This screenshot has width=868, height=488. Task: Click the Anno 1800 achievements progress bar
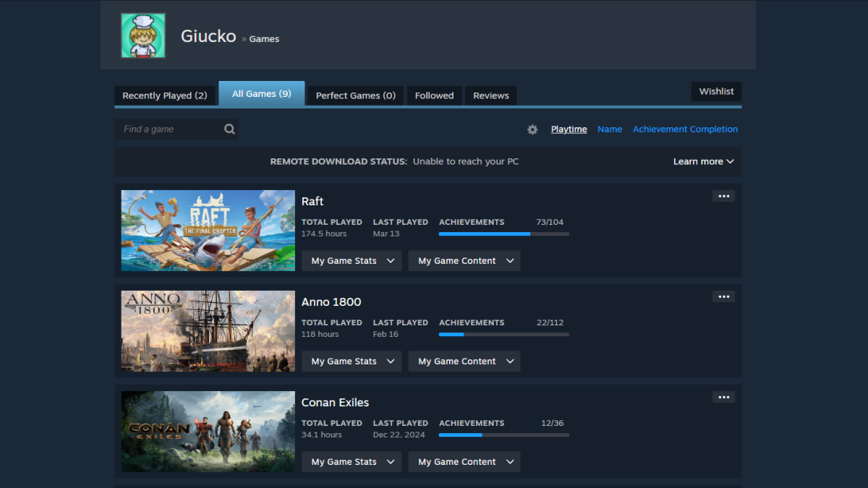coord(504,335)
